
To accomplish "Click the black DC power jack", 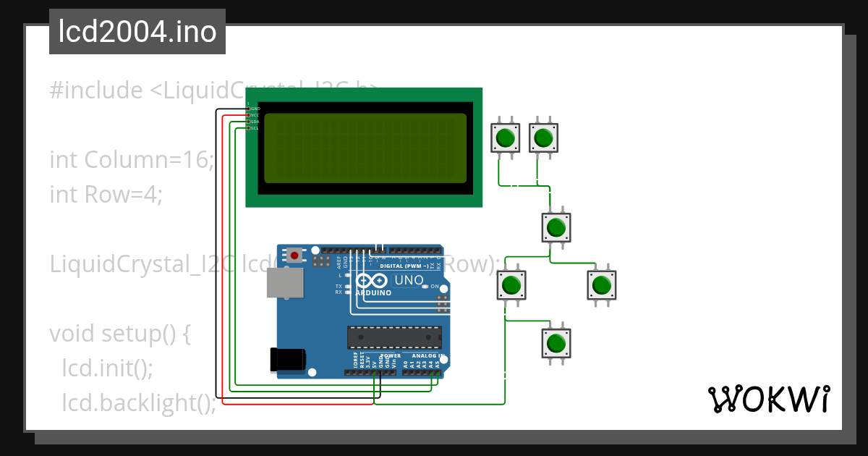I will (287, 360).
